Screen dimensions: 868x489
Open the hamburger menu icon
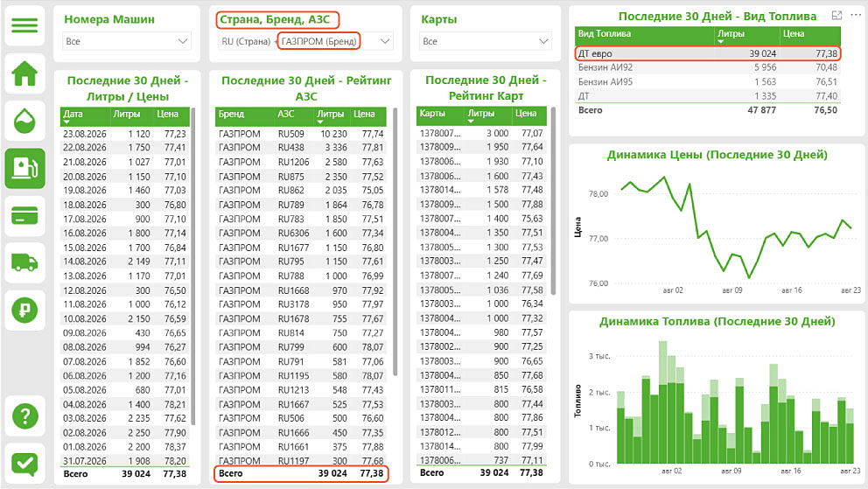click(x=24, y=25)
